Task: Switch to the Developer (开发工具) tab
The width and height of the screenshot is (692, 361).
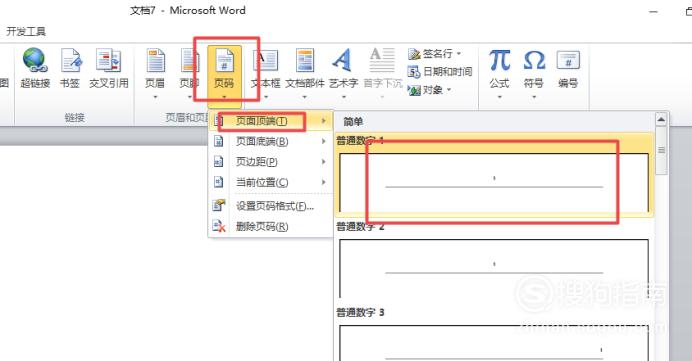Action: click(x=26, y=31)
